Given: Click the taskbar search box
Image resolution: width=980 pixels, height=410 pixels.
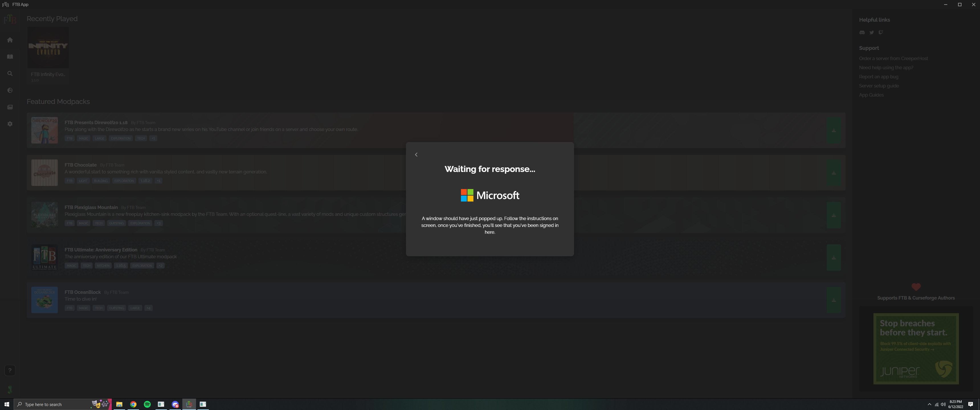Looking at the screenshot, I should point(63,404).
